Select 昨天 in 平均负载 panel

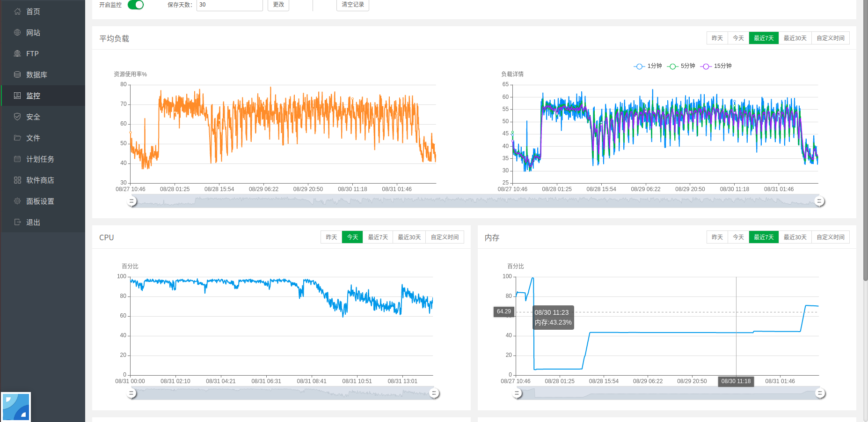coord(717,38)
